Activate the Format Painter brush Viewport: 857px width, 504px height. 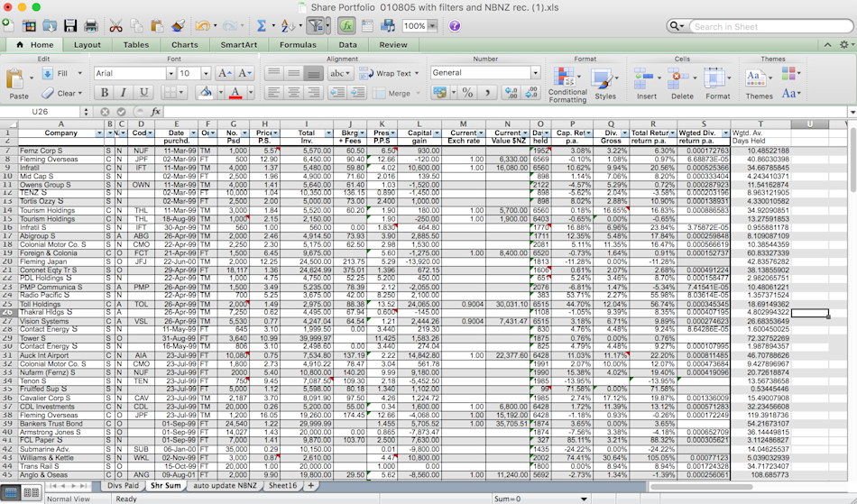pos(178,25)
